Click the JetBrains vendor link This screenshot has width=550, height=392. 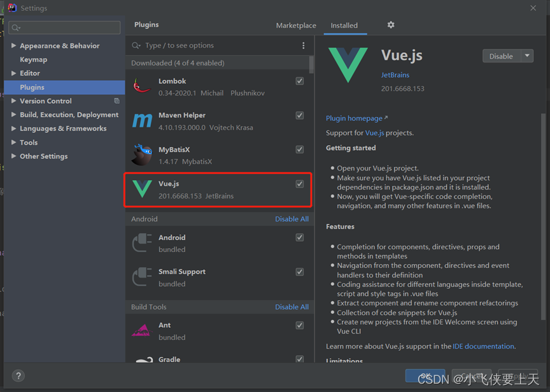tap(395, 74)
